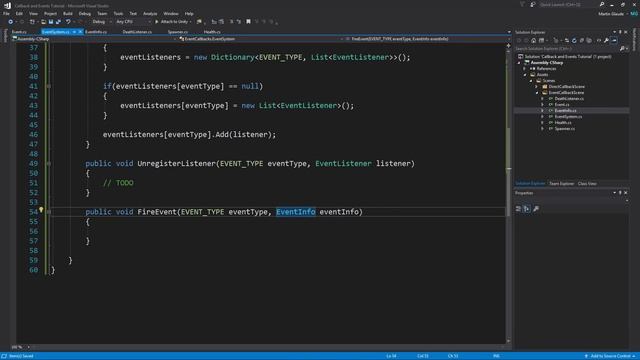Toggle auto-hide pin on Properties panel

pos(620,193)
